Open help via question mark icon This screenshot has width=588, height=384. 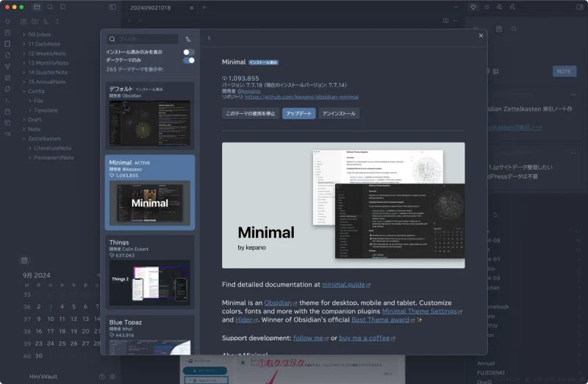[101, 377]
